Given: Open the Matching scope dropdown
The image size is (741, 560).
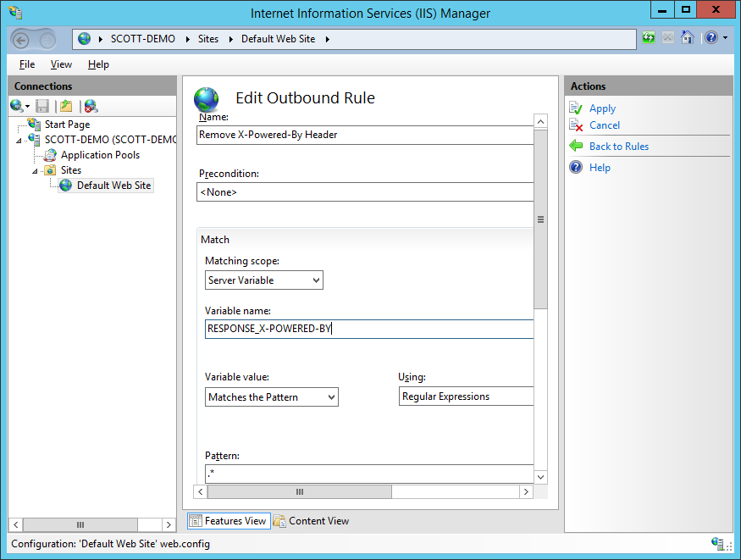Looking at the screenshot, I should click(264, 280).
